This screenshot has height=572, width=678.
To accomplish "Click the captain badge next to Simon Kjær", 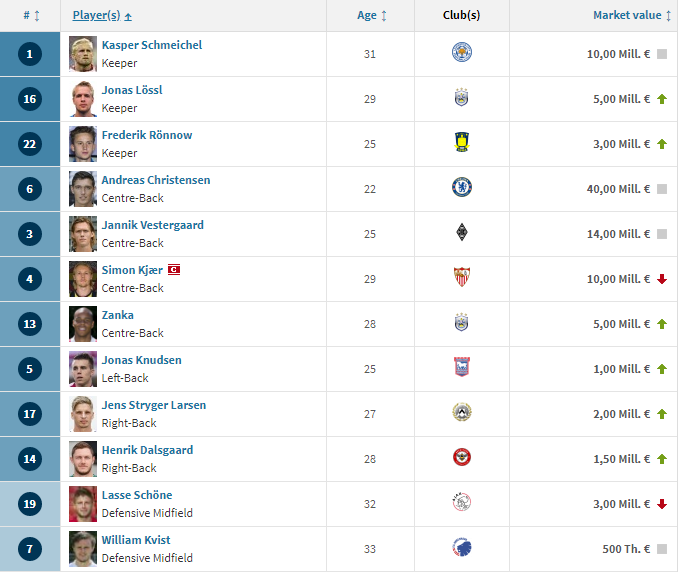I will tap(174, 270).
